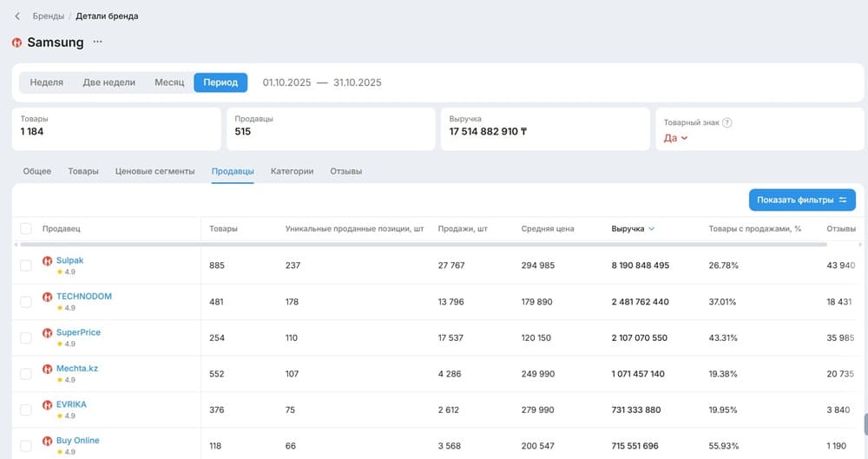Click SuperPrice sales value 17 537
The image size is (868, 459).
[450, 338]
